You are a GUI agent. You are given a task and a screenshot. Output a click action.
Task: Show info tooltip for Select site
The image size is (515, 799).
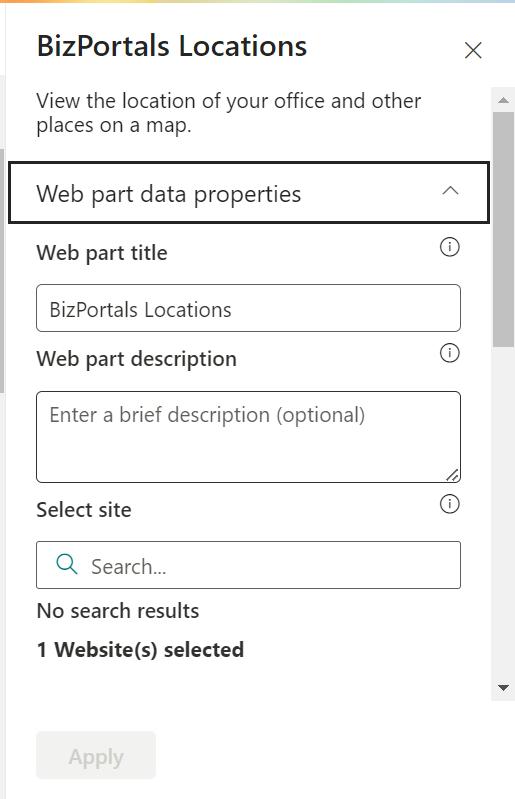click(x=449, y=504)
